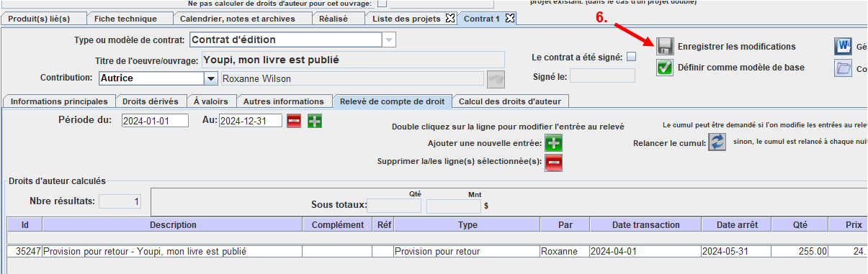Open the Fiche technique tab
The height and width of the screenshot is (274, 868).
(129, 18)
